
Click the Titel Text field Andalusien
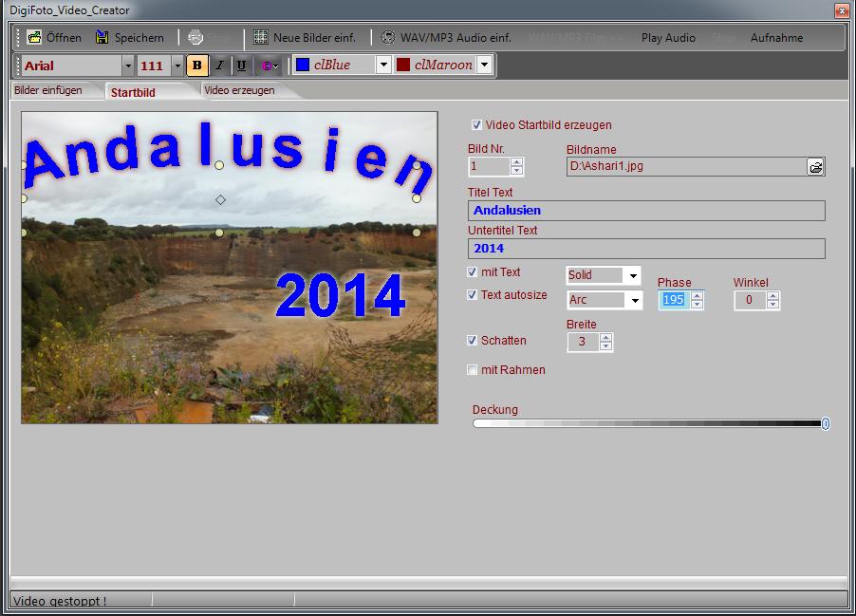coord(645,211)
